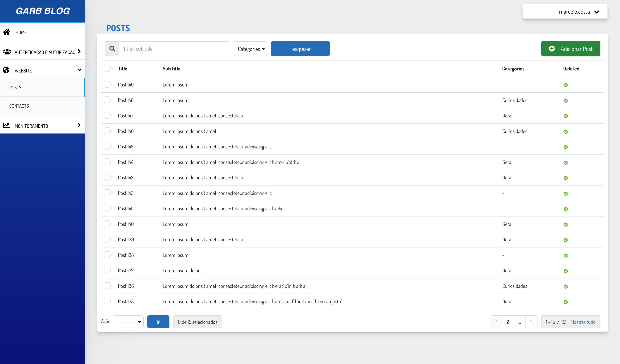
Task: Toggle the select-all checkbox in table header
Action: (x=107, y=68)
